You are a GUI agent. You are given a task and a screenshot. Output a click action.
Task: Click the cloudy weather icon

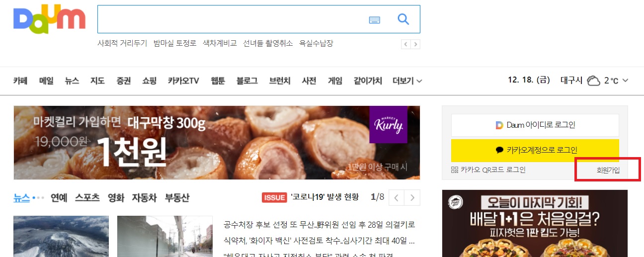593,81
